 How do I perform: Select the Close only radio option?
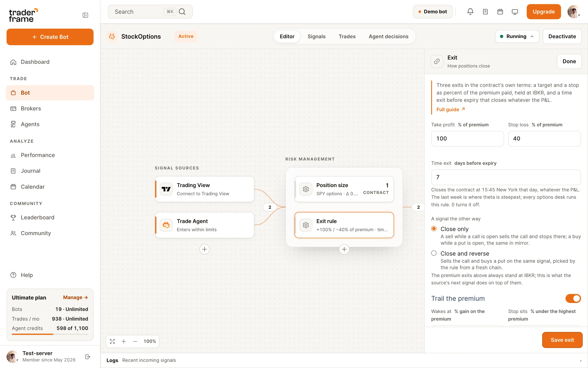[434, 229]
